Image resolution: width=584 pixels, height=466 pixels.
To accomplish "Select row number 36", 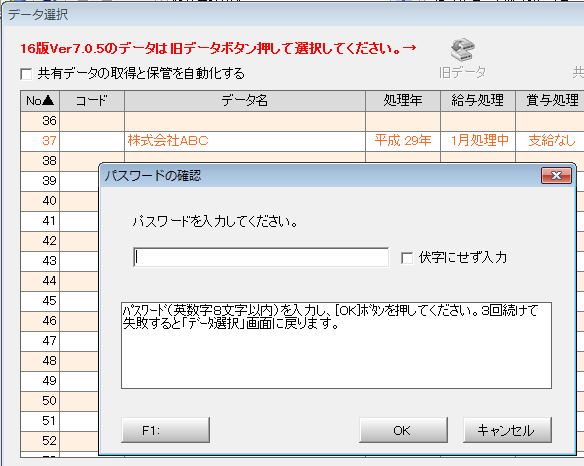I will click(x=302, y=121).
